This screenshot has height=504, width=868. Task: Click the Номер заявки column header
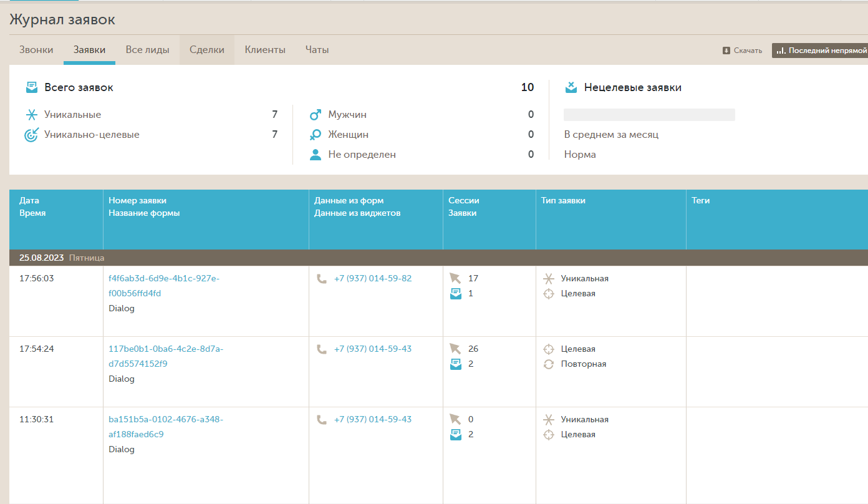coord(206,220)
